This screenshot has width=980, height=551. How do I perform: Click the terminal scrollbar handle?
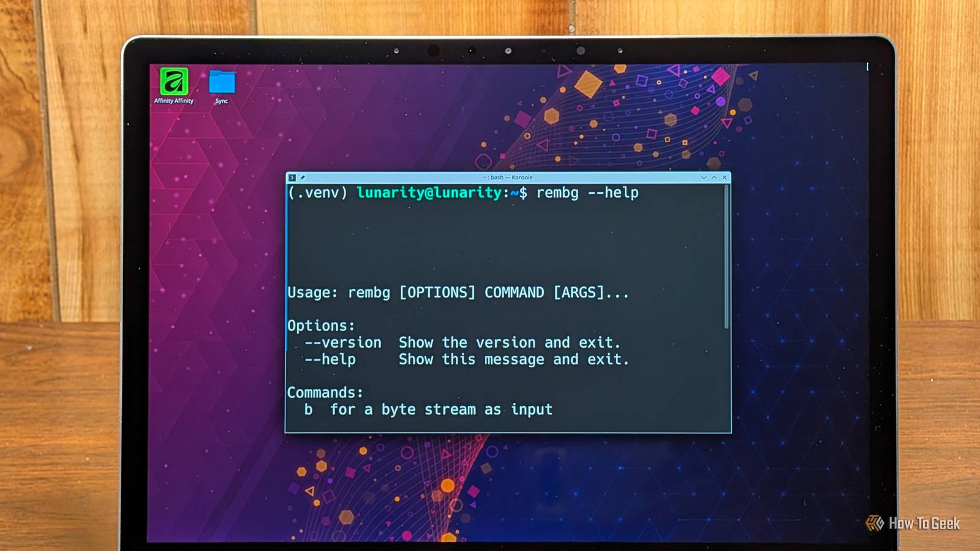pos(726,256)
